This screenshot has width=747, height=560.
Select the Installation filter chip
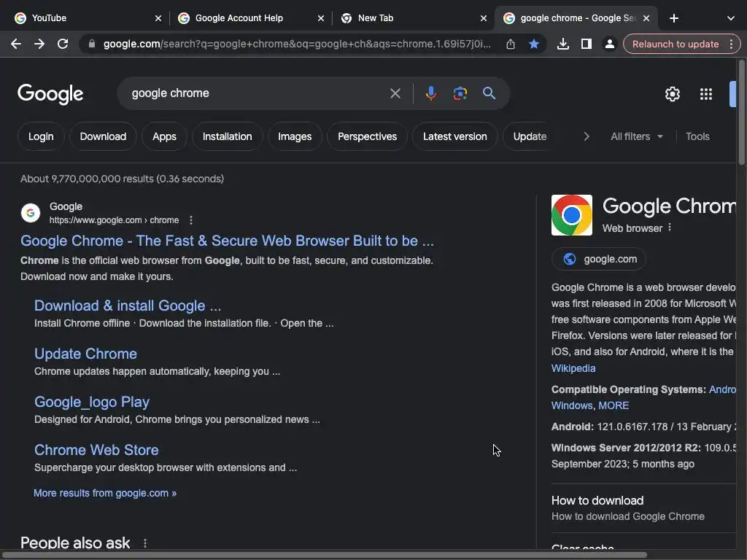228,136
